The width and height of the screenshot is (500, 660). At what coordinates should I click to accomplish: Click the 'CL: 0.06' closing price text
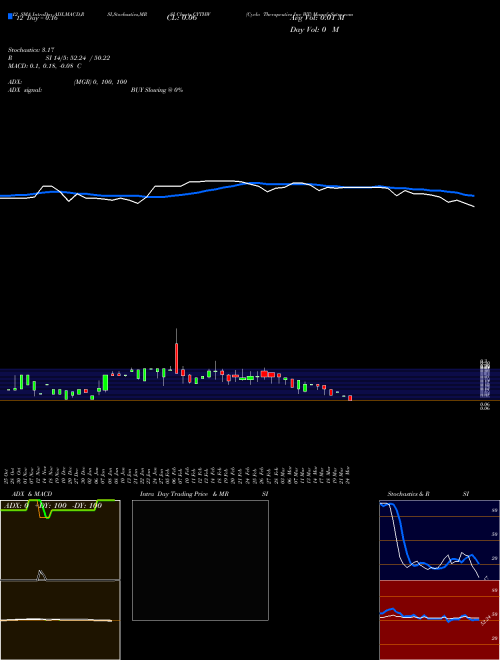182,18
